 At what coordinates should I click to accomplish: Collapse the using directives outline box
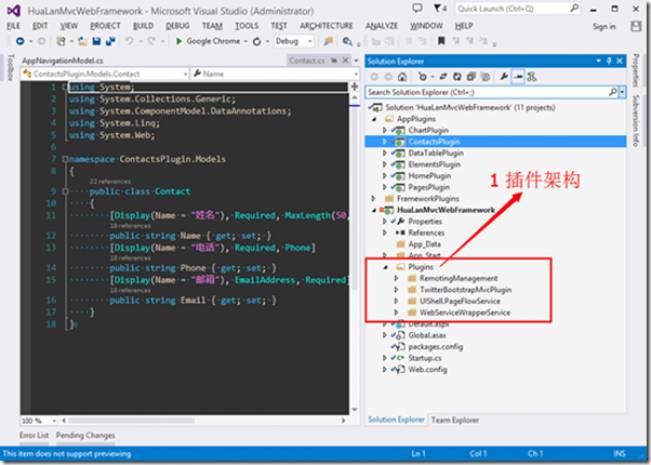65,87
